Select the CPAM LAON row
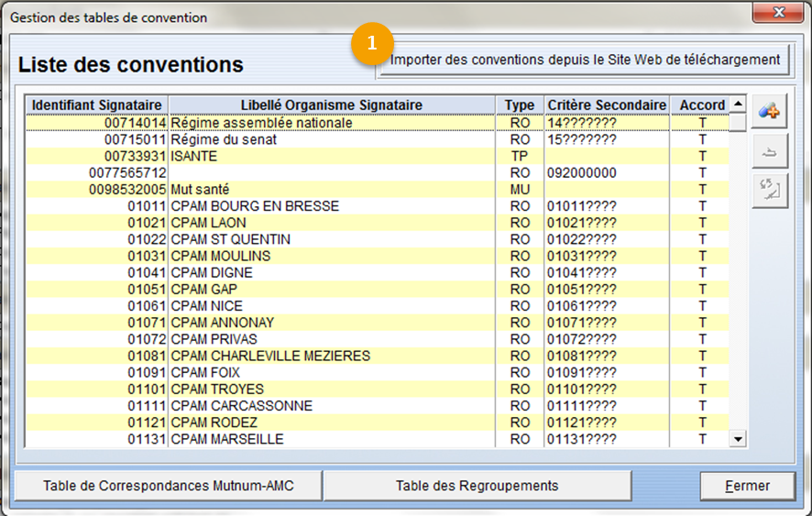The height and width of the screenshot is (516, 812). pos(378,223)
